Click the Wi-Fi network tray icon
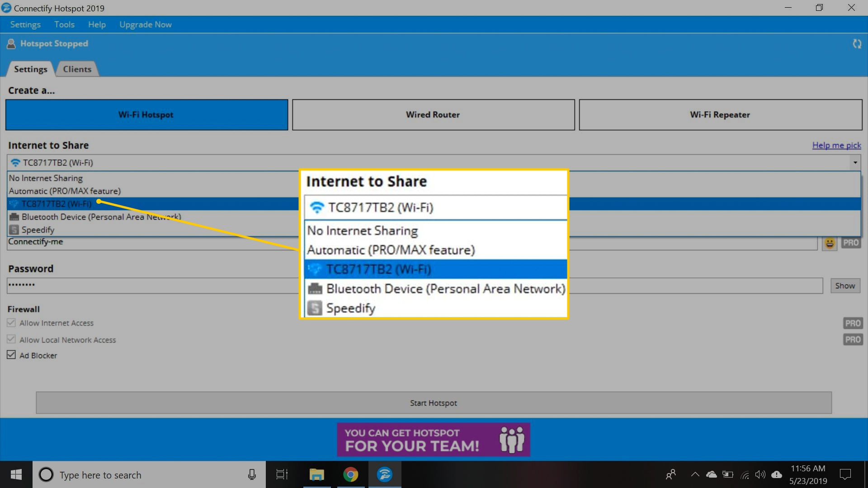The width and height of the screenshot is (868, 488). point(745,474)
